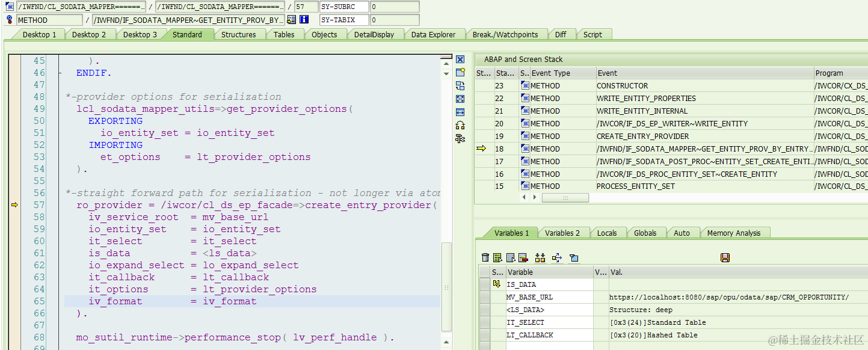The height and width of the screenshot is (350, 868).
Task: Click the SY-SUBRC variable name field
Action: click(344, 7)
